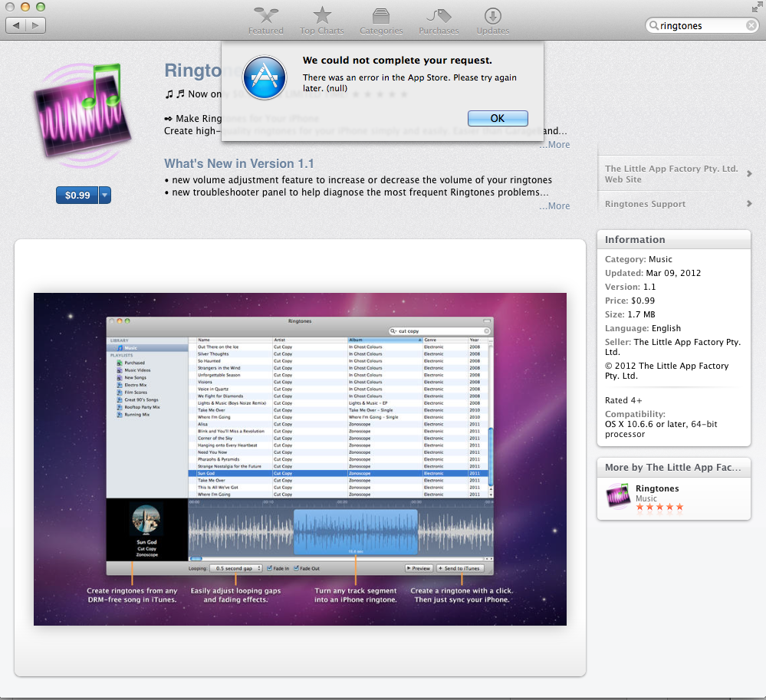Click the five-star rating under Ringtones
Viewport: 766px width, 700px height.
pos(659,507)
